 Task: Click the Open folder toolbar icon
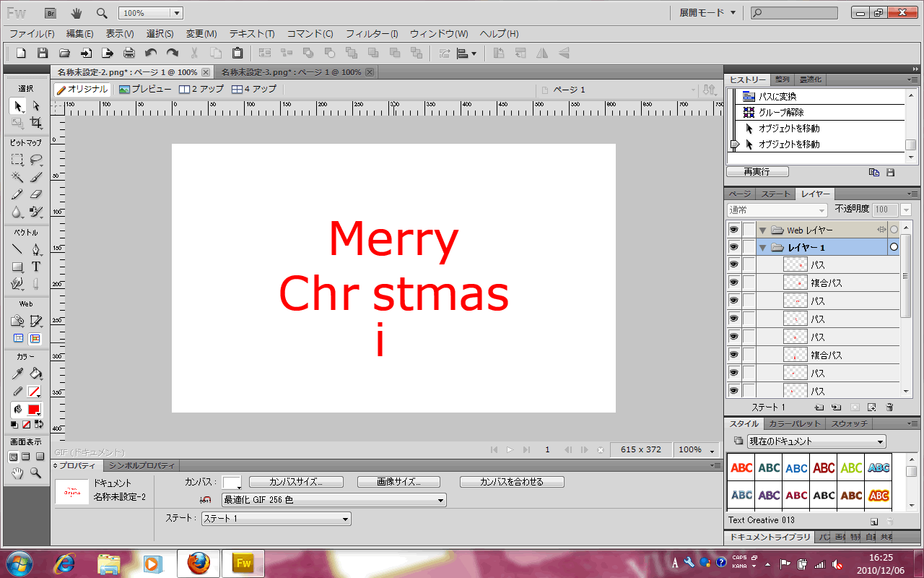(64, 53)
